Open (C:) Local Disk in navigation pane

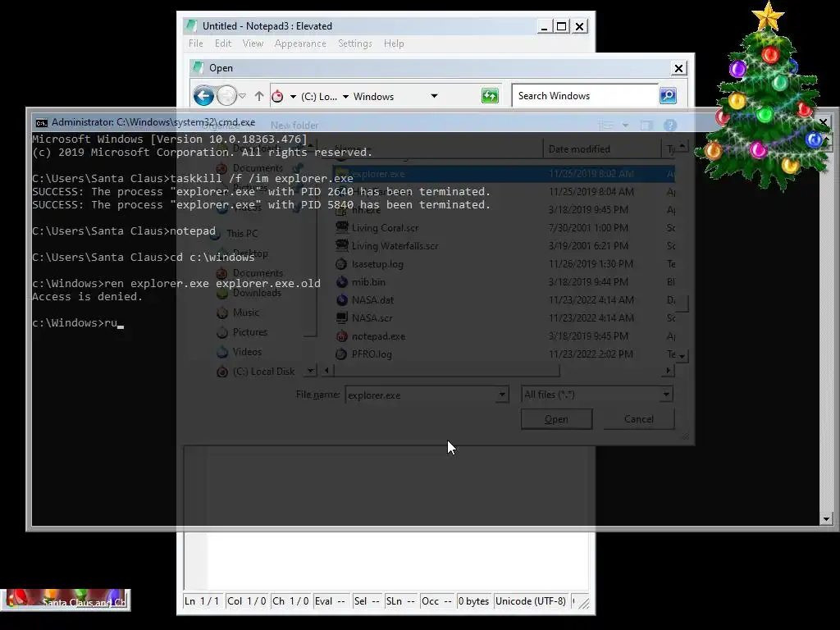click(x=263, y=372)
